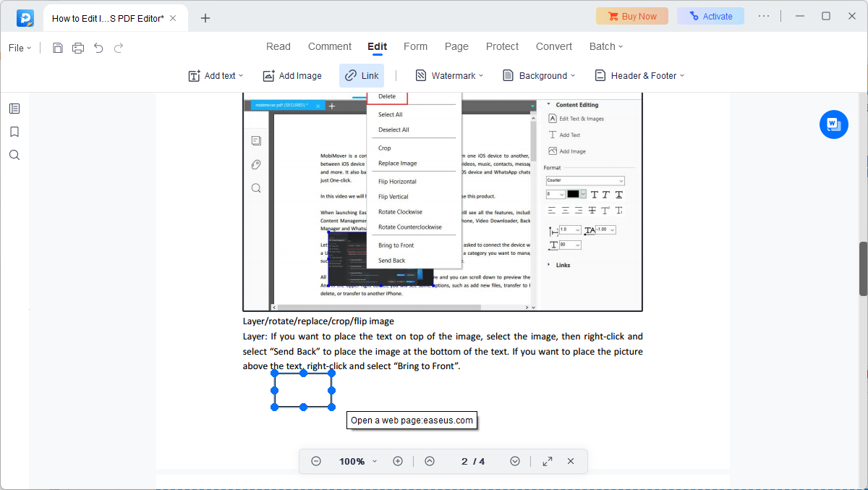Open the more options three-dot menu
Image resolution: width=868 pixels, height=490 pixels.
coord(764,16)
